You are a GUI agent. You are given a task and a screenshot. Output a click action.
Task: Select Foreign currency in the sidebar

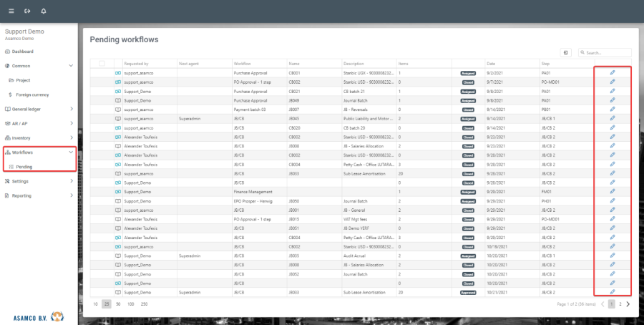pos(31,94)
